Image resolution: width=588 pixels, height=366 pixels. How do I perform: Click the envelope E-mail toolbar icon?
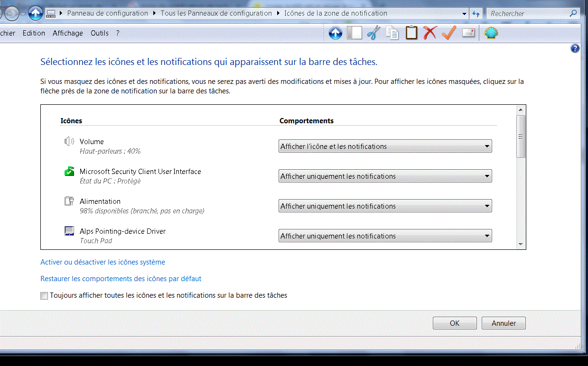click(x=468, y=33)
